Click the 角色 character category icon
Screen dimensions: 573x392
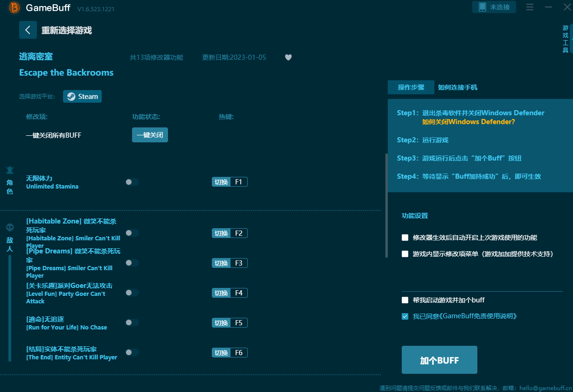pos(10,170)
